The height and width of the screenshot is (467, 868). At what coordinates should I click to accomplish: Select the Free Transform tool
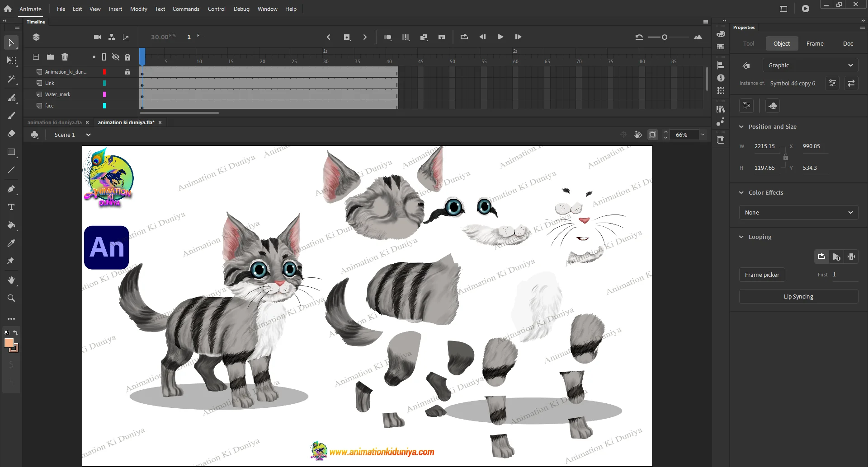click(11, 61)
